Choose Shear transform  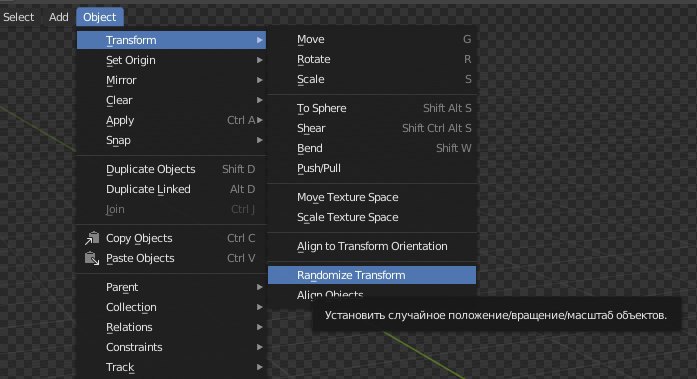click(372, 128)
